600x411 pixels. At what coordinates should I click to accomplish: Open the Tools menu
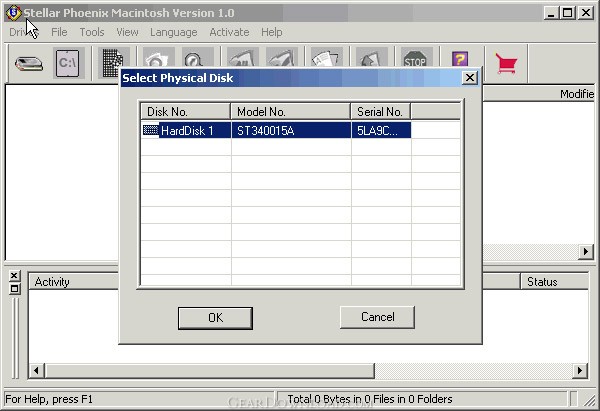pos(92,32)
